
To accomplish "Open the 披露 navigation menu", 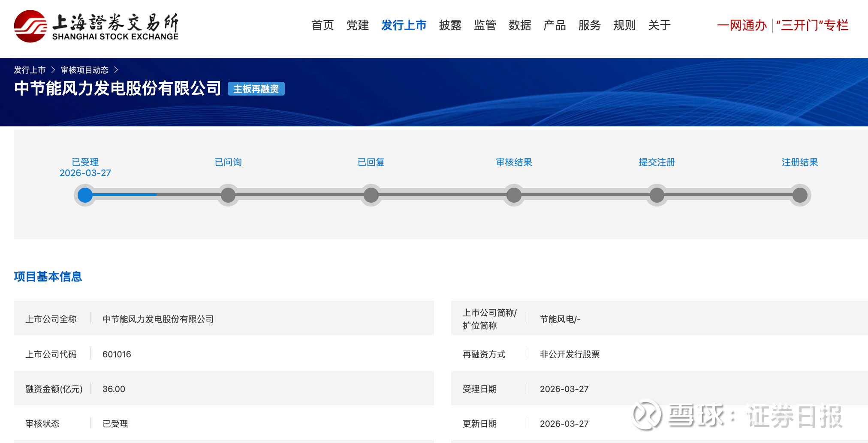I will (450, 25).
